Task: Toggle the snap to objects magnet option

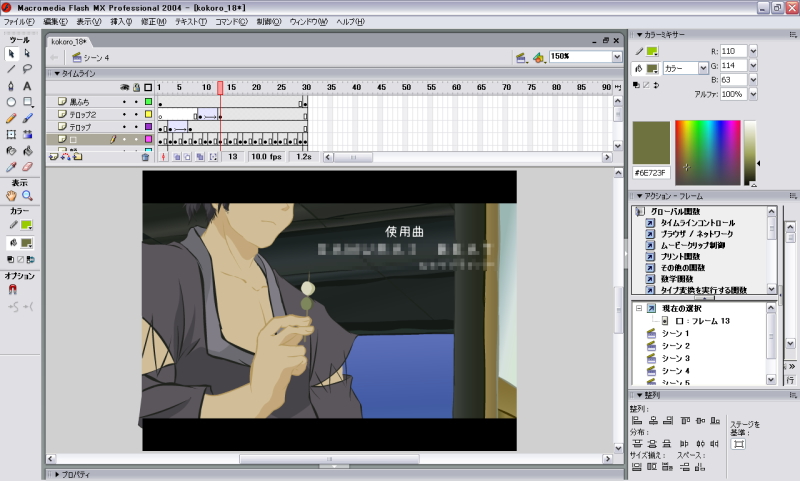Action: tap(13, 290)
